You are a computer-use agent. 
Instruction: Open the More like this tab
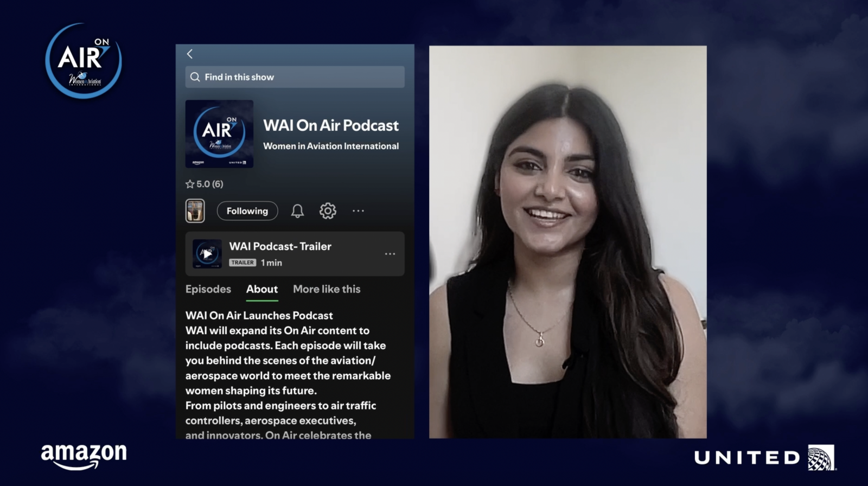pyautogui.click(x=327, y=289)
